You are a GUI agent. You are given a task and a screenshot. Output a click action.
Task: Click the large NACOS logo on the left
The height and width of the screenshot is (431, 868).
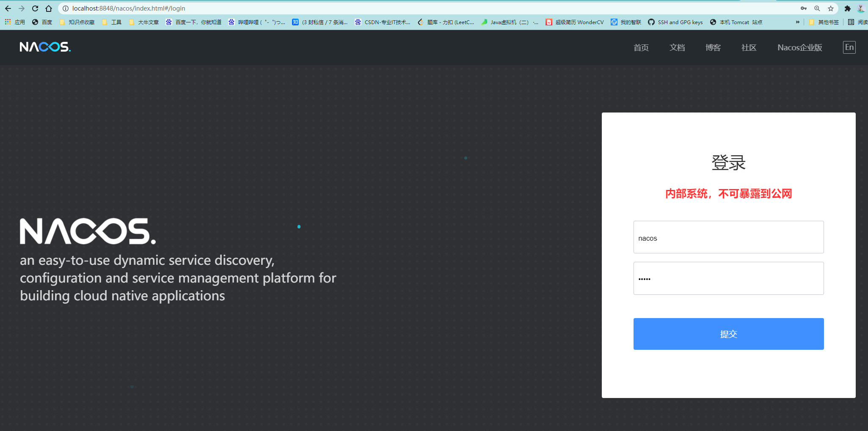point(88,231)
